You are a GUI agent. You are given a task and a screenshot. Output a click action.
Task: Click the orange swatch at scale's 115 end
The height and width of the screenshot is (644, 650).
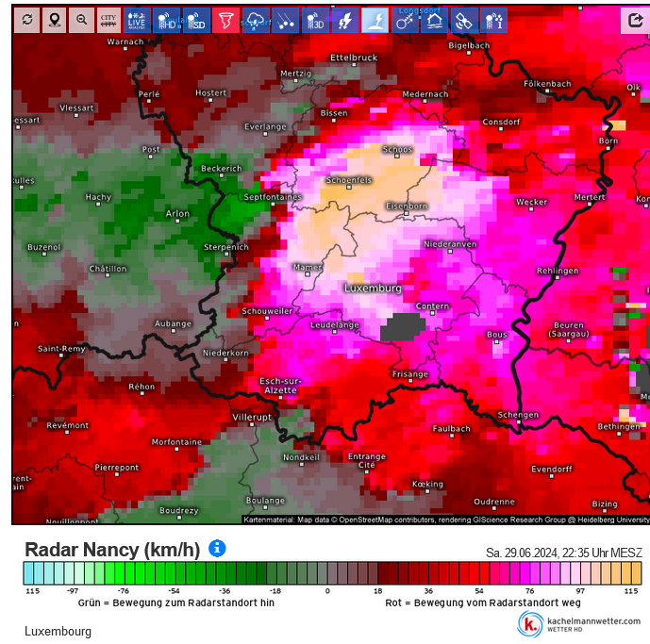pyautogui.click(x=636, y=573)
